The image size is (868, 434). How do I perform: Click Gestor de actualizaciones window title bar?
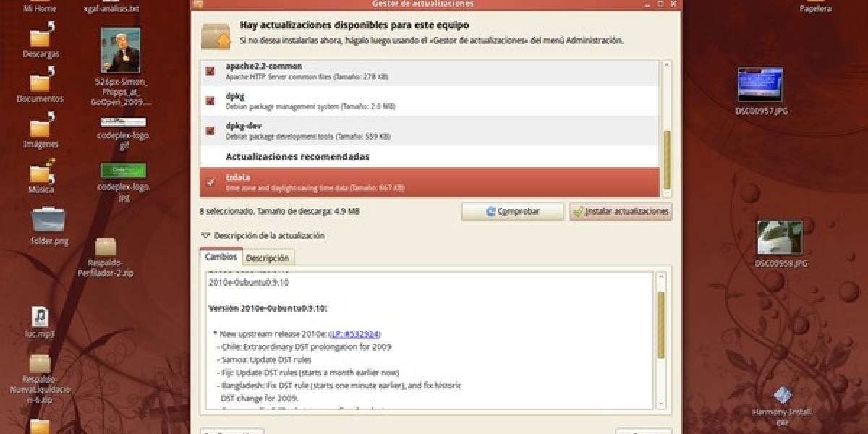[436, 4]
